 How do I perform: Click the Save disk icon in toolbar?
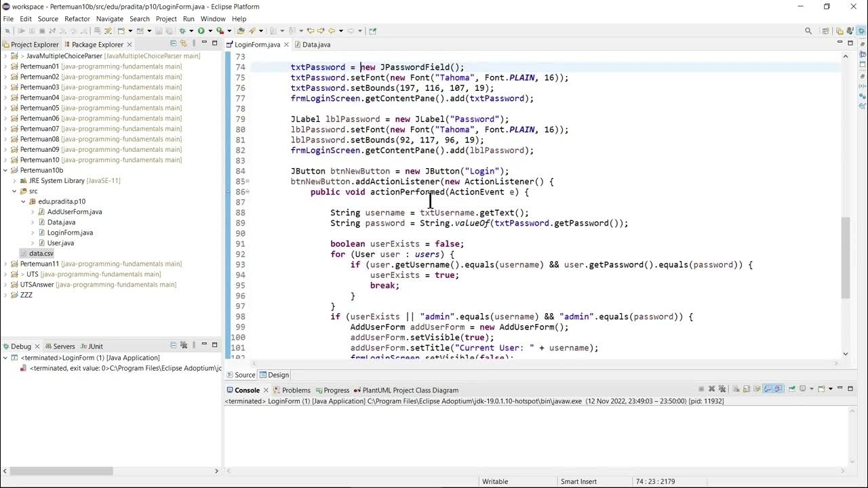159,30
